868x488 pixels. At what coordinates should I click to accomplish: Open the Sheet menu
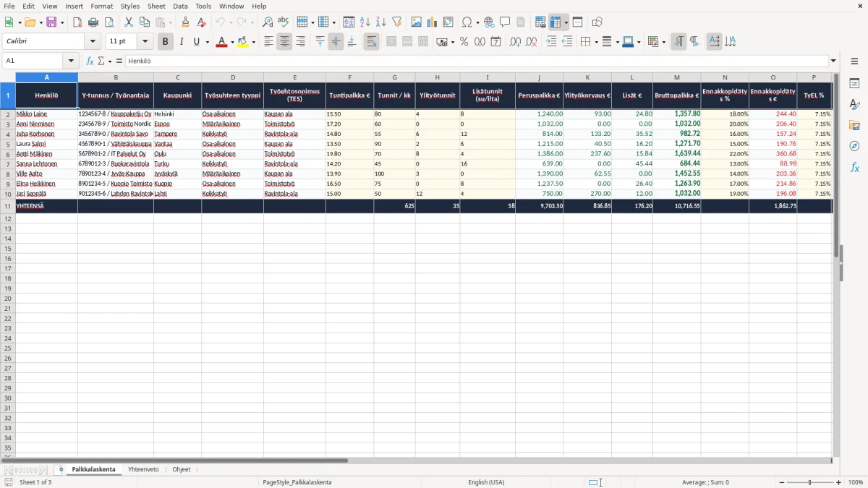tap(156, 6)
